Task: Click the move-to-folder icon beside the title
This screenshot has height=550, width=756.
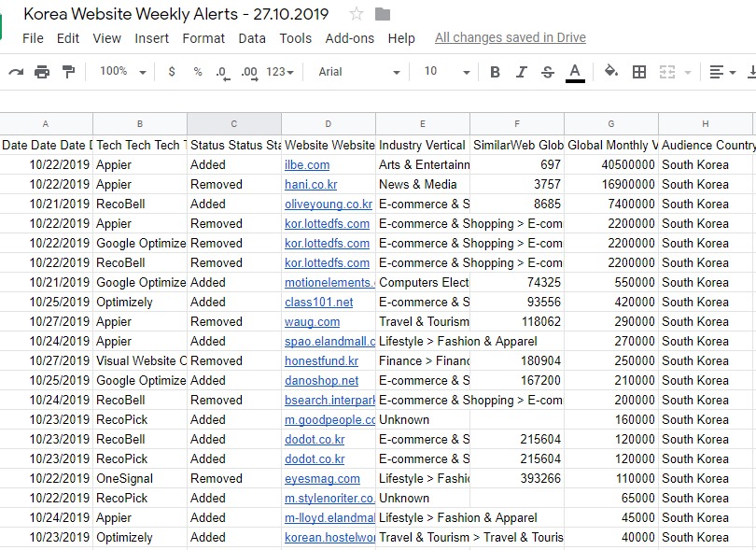Action: point(383,14)
